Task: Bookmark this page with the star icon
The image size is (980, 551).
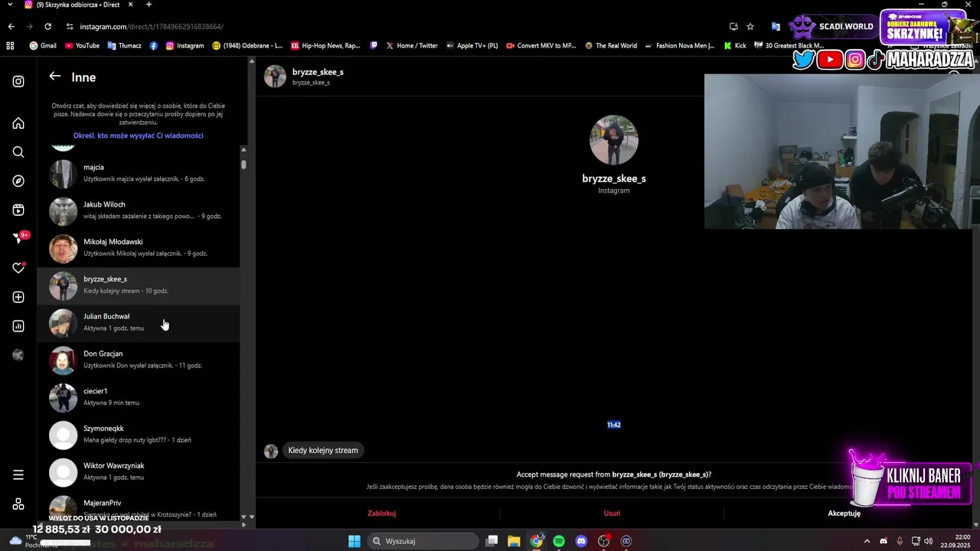Action: pos(750,26)
